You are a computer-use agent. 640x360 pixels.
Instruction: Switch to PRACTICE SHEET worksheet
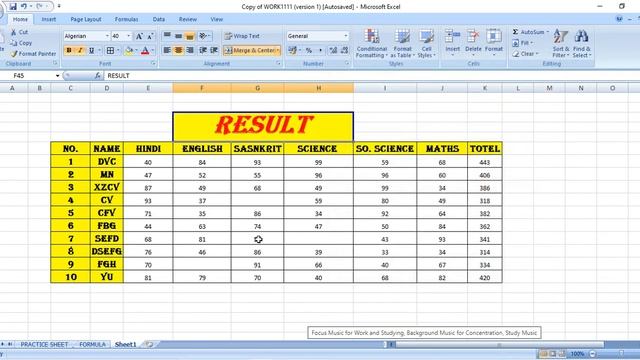pos(44,344)
